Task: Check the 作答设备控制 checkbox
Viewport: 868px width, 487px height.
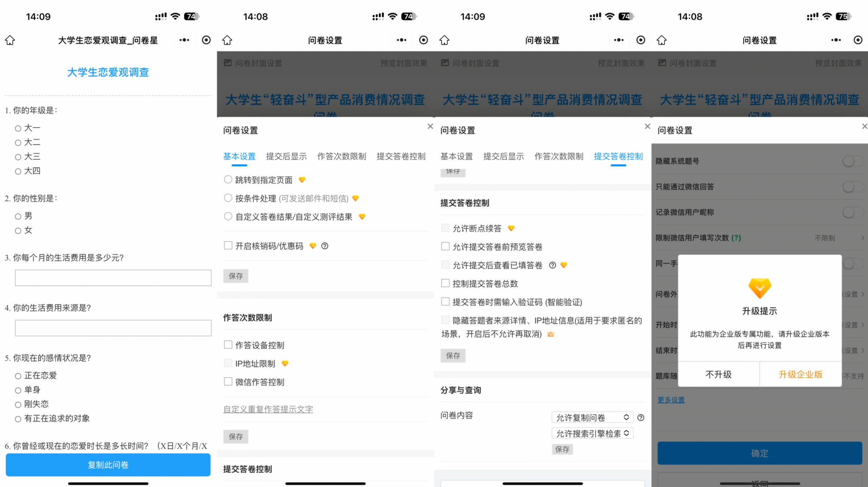Action: [228, 345]
